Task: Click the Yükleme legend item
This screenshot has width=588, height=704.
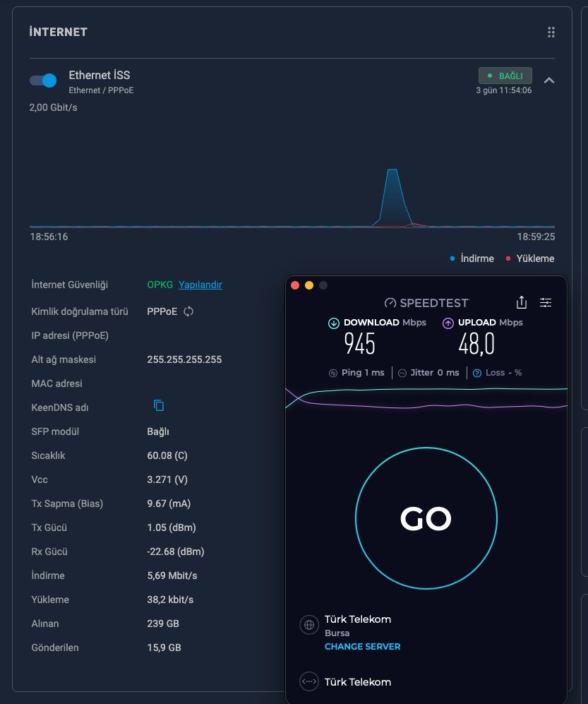Action: pos(530,258)
